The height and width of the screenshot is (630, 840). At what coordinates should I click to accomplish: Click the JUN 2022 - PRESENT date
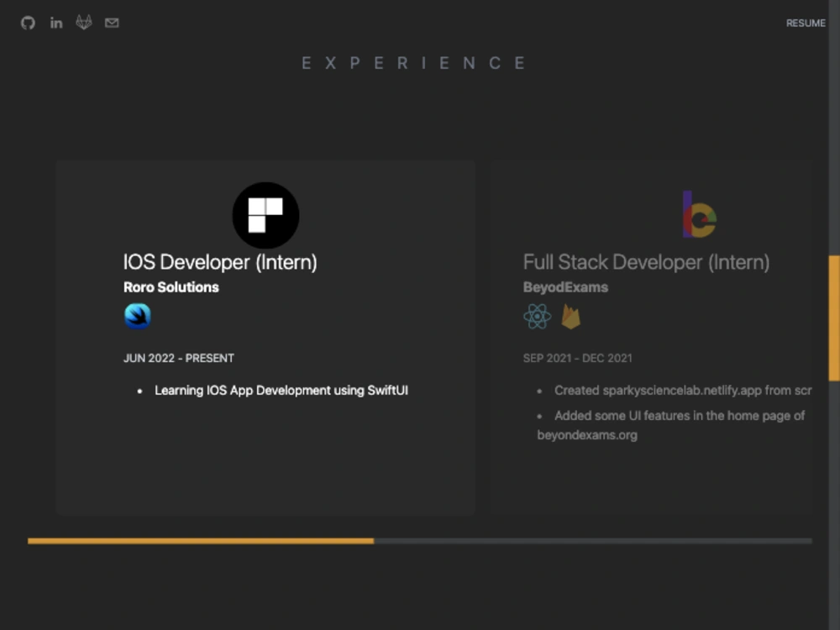click(x=179, y=358)
